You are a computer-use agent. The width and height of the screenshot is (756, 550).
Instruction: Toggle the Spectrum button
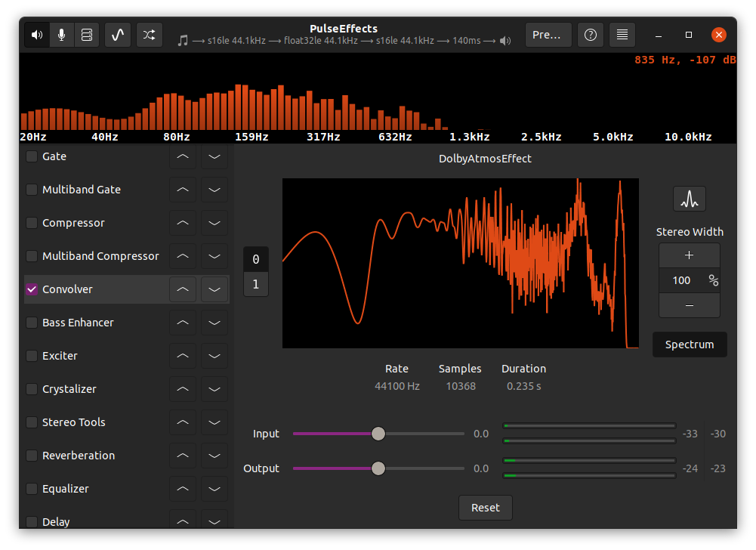click(x=690, y=345)
